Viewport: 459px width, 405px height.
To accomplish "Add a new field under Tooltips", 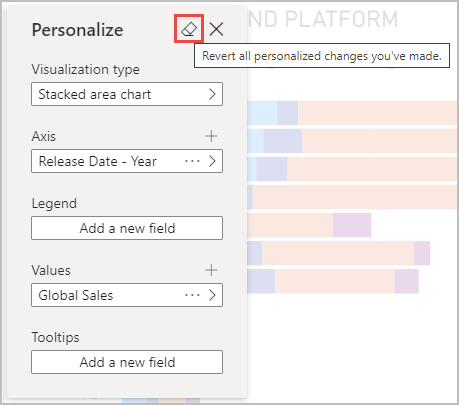I will point(127,362).
